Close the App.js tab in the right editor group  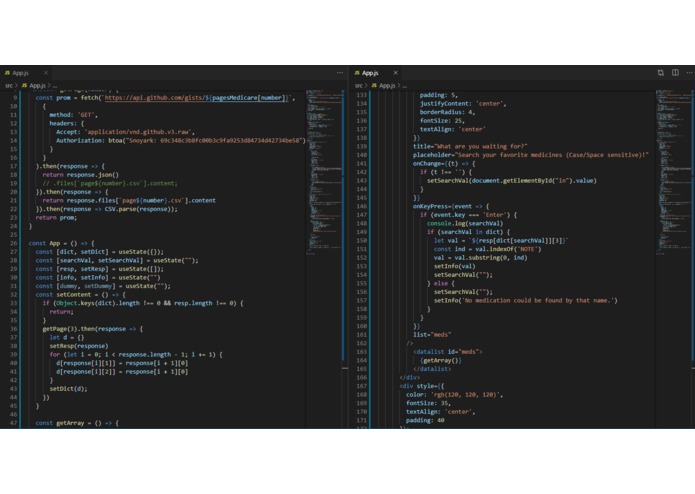(395, 73)
